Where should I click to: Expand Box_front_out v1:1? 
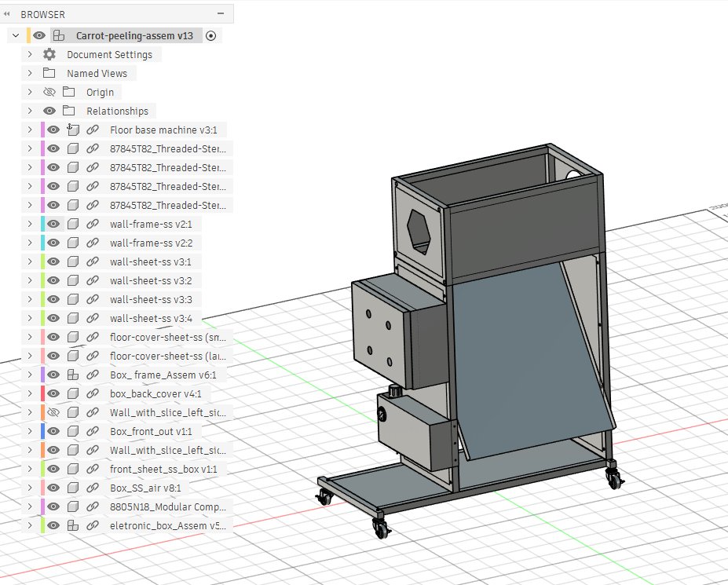30,431
